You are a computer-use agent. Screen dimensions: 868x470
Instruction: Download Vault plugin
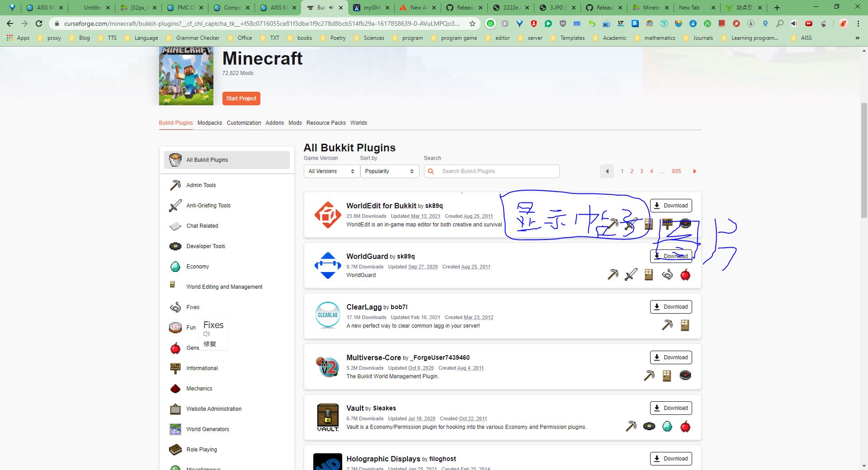click(x=671, y=408)
